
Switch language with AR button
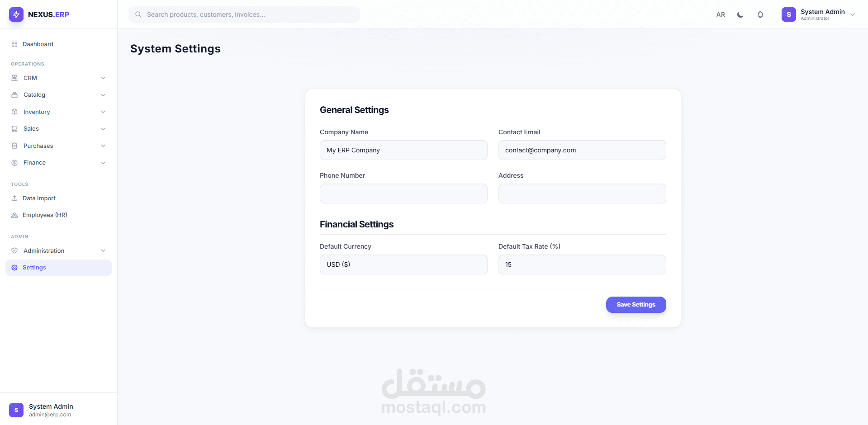[x=721, y=14]
